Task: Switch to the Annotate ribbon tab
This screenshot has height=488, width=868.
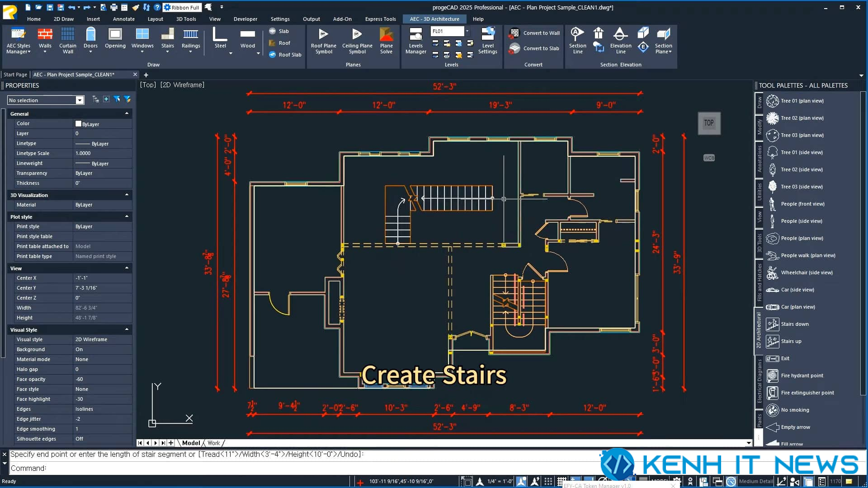Action: click(x=124, y=19)
